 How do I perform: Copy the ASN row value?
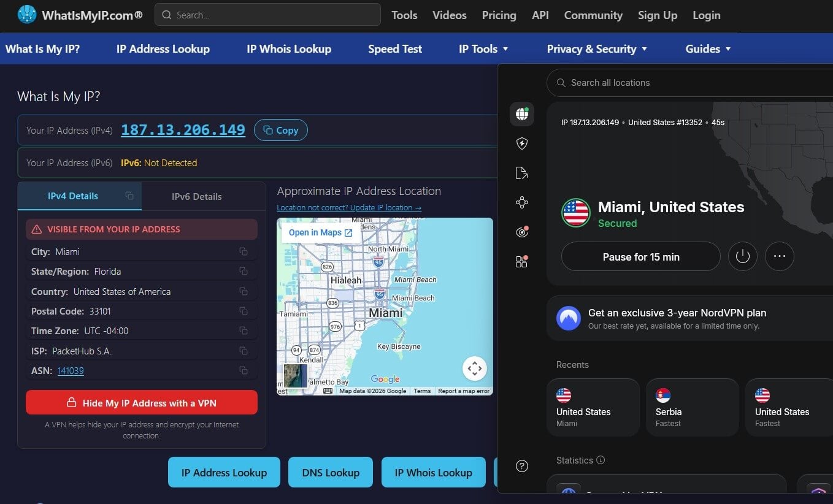244,371
